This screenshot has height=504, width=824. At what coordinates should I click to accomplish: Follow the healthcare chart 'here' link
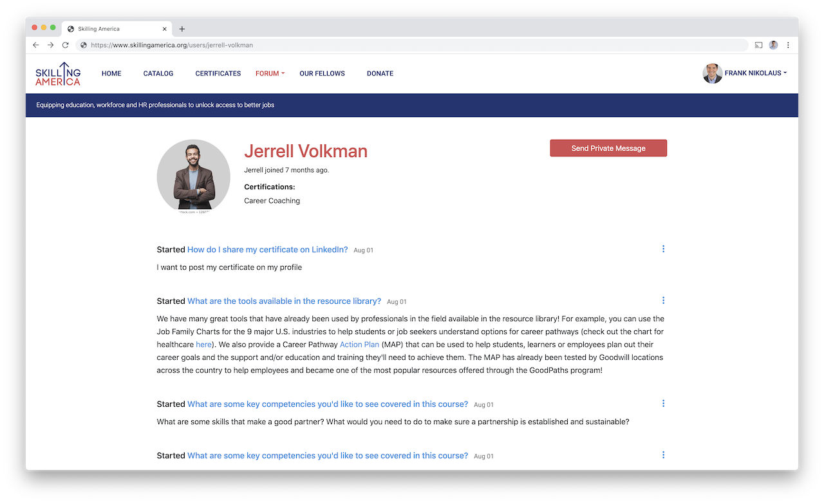[x=203, y=344]
